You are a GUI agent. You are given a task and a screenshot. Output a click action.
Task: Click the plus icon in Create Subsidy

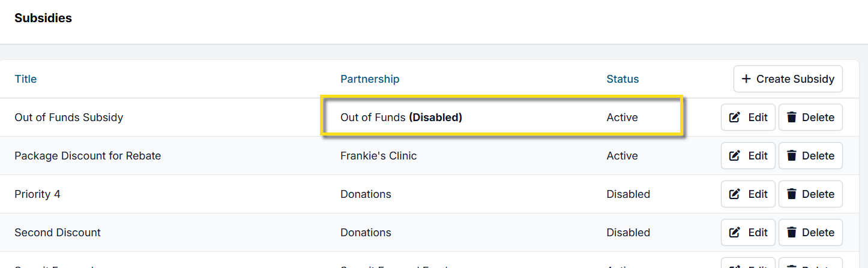(x=746, y=79)
